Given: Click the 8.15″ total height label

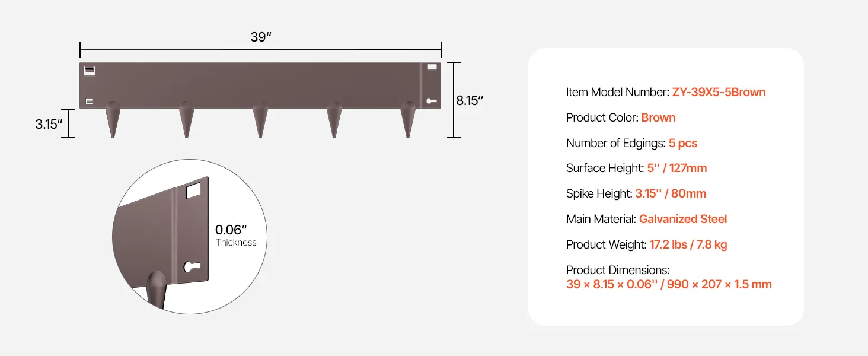Looking at the screenshot, I should tap(470, 100).
